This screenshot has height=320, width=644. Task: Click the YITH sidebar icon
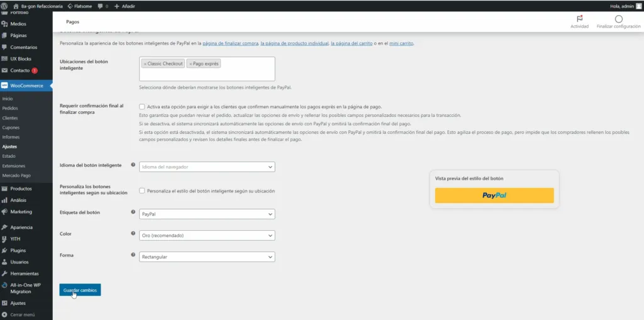click(4, 239)
